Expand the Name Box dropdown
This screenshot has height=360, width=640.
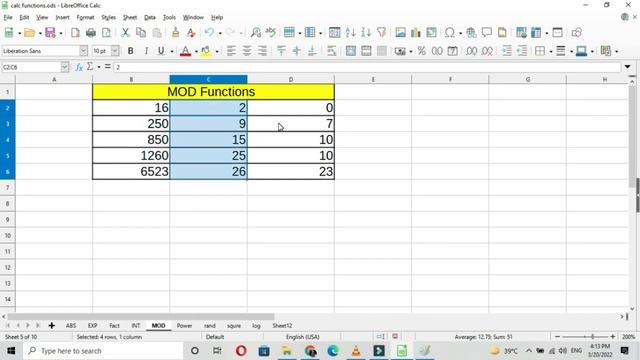pos(64,67)
